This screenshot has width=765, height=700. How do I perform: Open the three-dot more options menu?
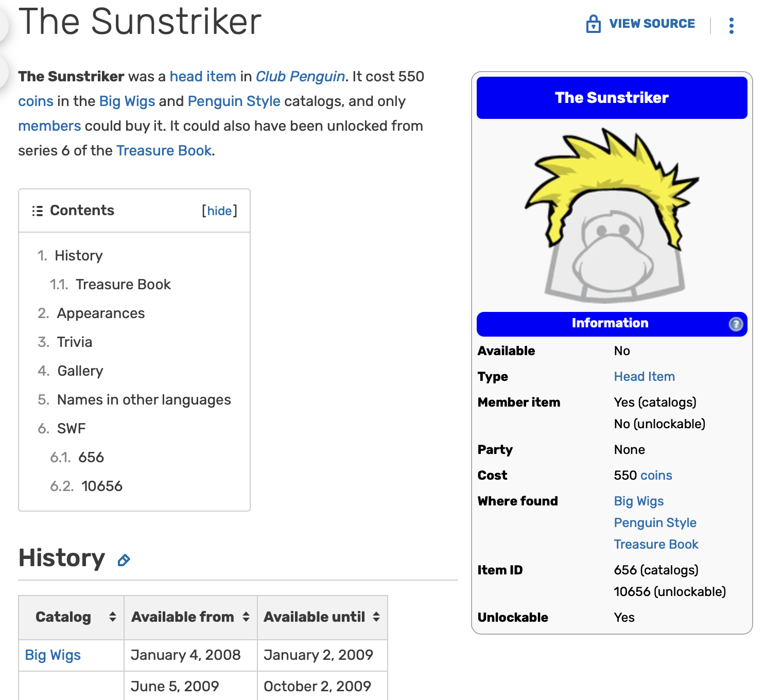(x=731, y=25)
